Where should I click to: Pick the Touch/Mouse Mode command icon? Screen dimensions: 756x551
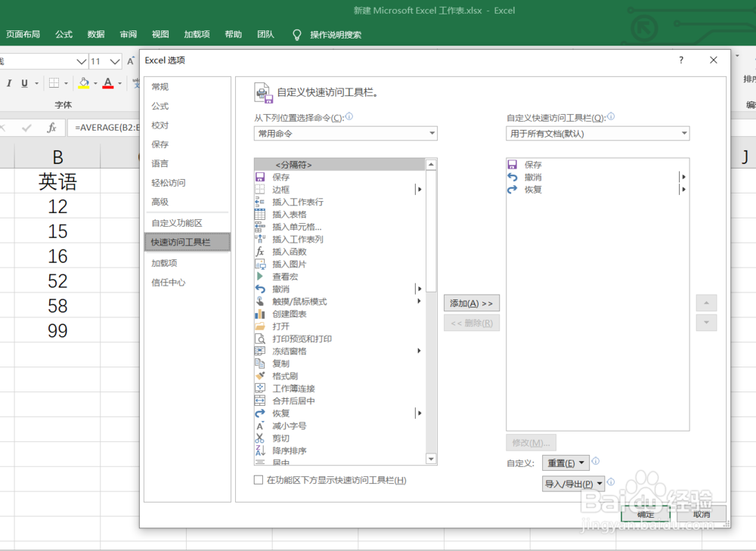coord(260,302)
